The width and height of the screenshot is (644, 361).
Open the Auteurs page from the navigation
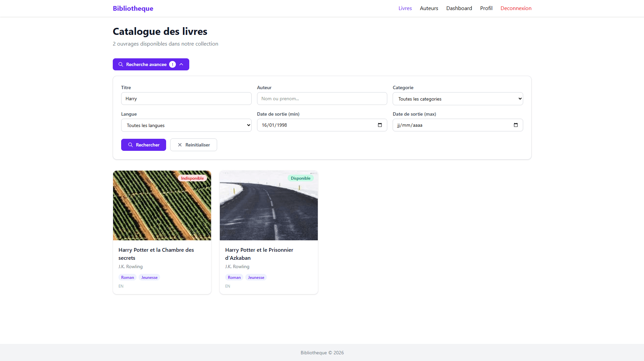[429, 8]
